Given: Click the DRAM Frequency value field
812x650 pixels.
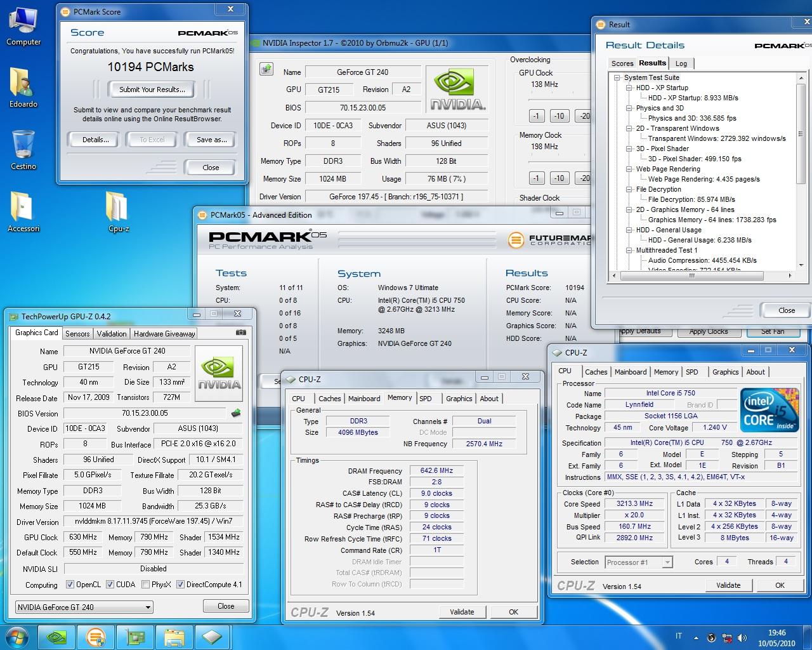Looking at the screenshot, I should [x=436, y=471].
